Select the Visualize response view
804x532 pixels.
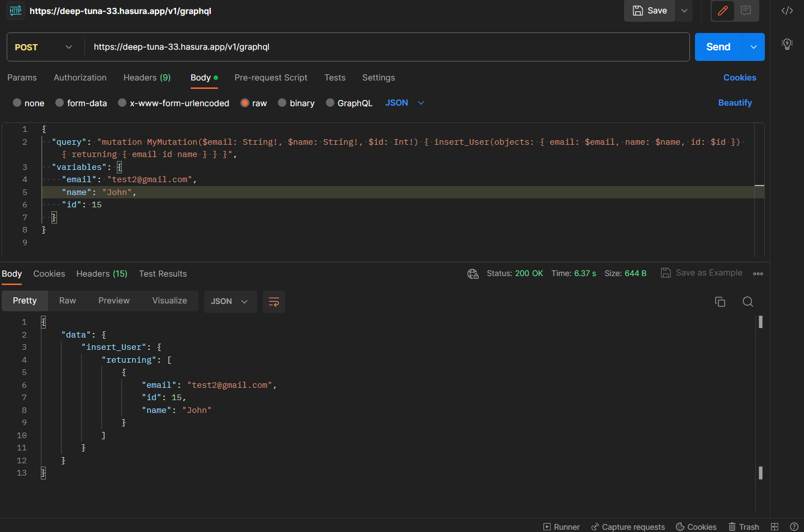(169, 301)
